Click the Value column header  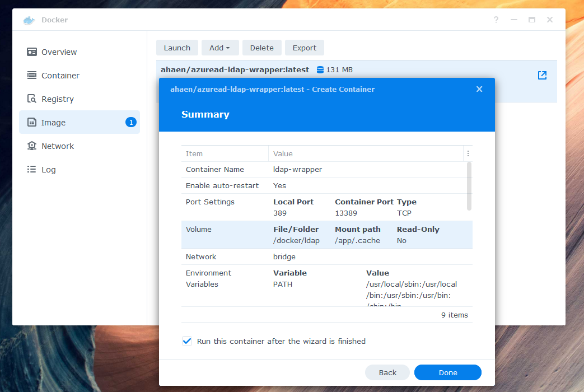click(366, 153)
